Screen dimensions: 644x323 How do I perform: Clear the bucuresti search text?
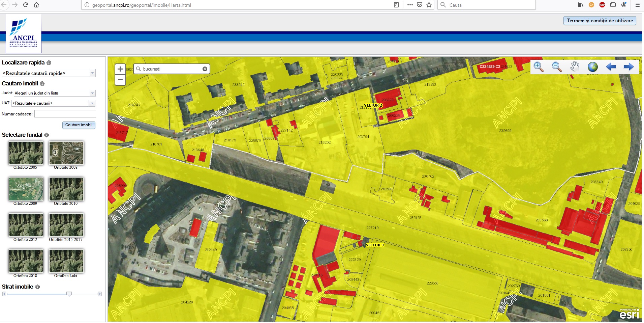(x=205, y=69)
